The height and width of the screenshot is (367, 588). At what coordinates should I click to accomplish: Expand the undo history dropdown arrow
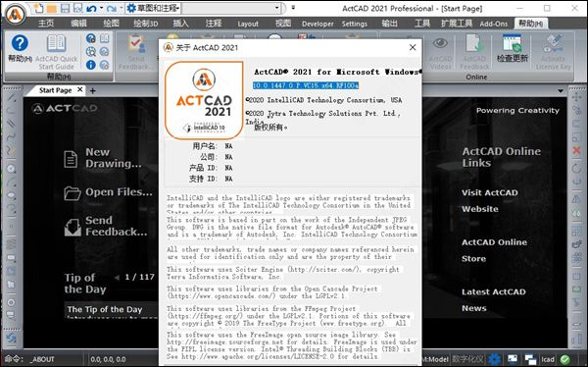(101, 8)
